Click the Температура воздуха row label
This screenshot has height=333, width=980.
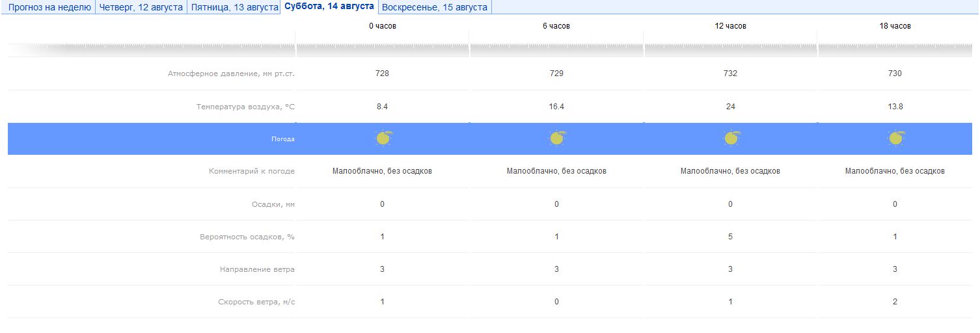[x=245, y=107]
